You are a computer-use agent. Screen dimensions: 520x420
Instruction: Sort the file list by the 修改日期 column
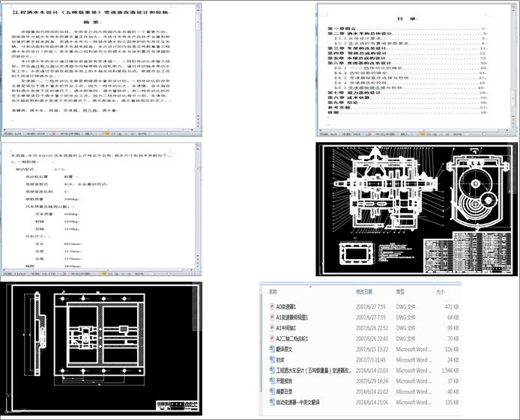(x=364, y=292)
